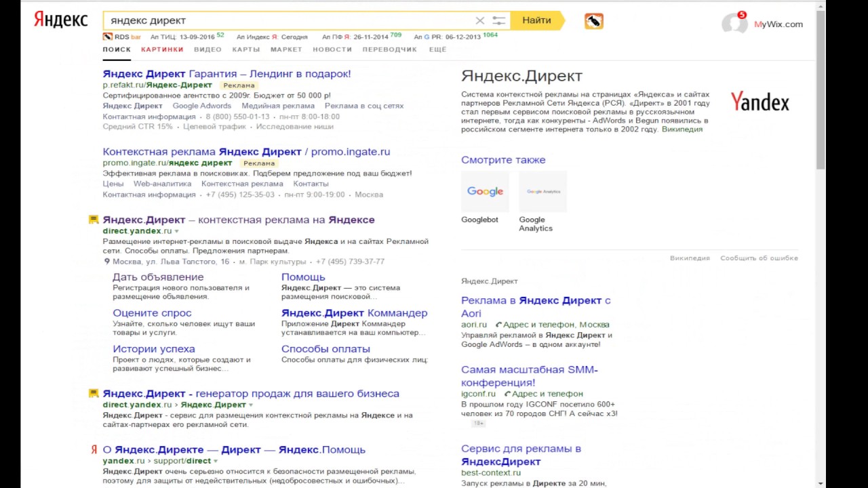This screenshot has width=868, height=488.
Task: Click Ап ТИЦ value 52 in RDS bar
Action: pyautogui.click(x=220, y=35)
